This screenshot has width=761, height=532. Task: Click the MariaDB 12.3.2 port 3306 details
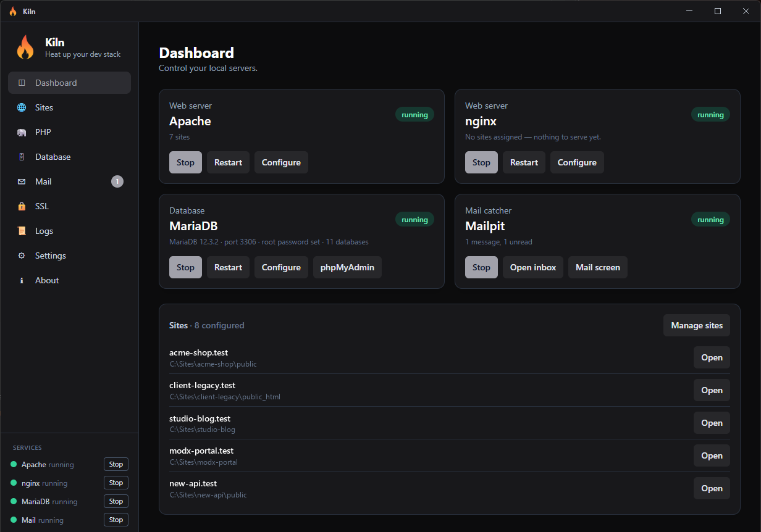(269, 242)
